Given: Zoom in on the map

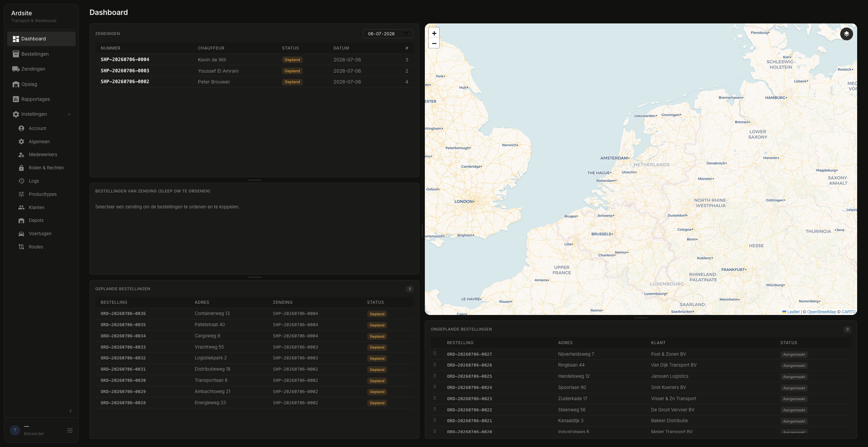Looking at the screenshot, I should (434, 33).
